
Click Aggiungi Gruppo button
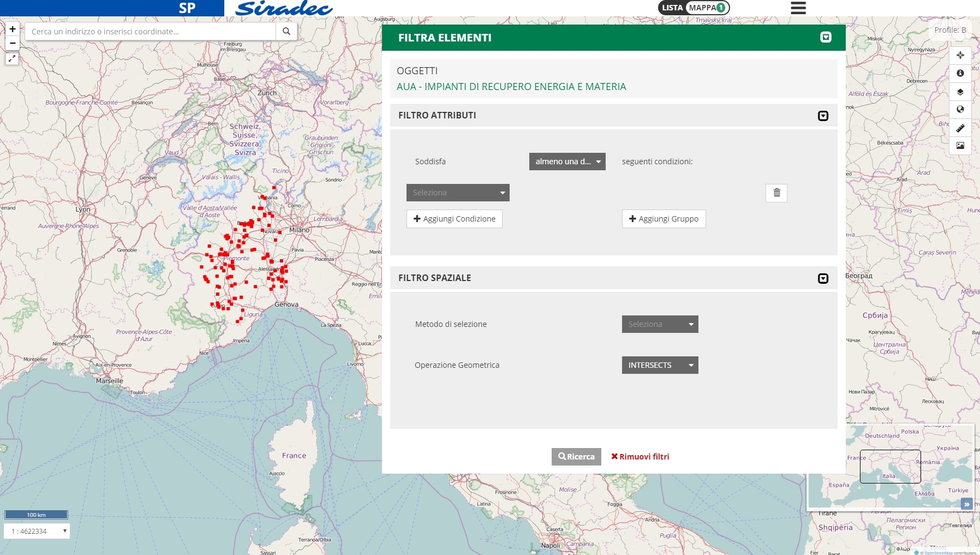pyautogui.click(x=664, y=219)
